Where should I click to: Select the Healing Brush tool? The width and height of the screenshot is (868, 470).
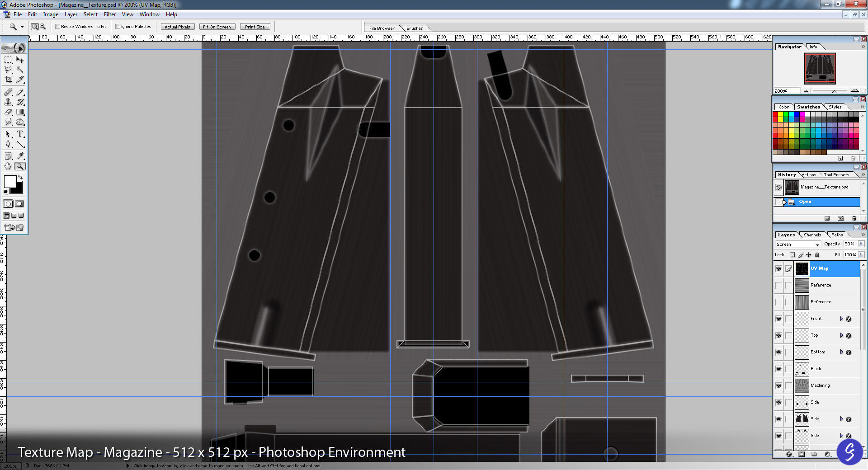pyautogui.click(x=8, y=92)
